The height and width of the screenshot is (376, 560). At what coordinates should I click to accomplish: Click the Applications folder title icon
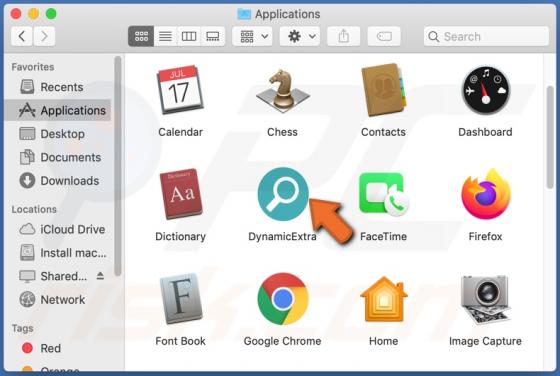(244, 14)
